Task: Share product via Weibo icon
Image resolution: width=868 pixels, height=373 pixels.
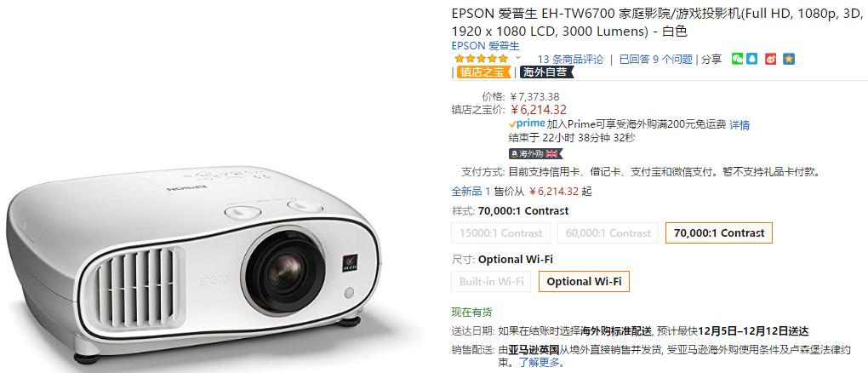Action: click(771, 59)
